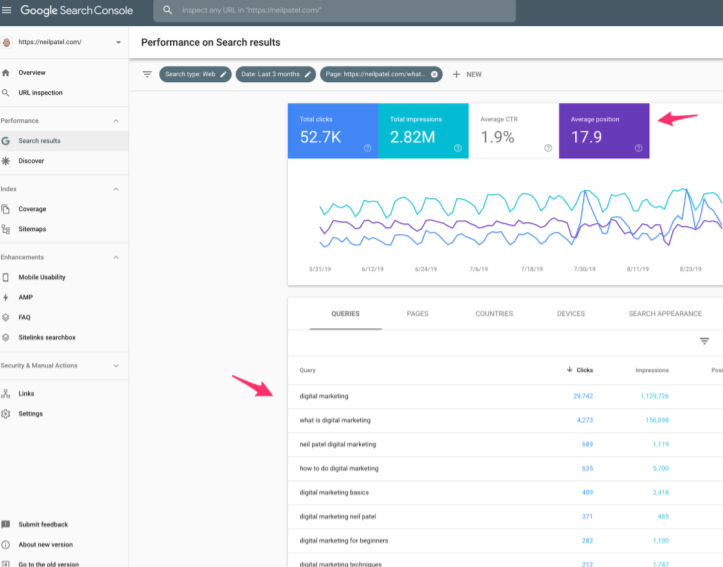Open the hamburger main menu
Viewport: 723px width, 567px height.
6,10
